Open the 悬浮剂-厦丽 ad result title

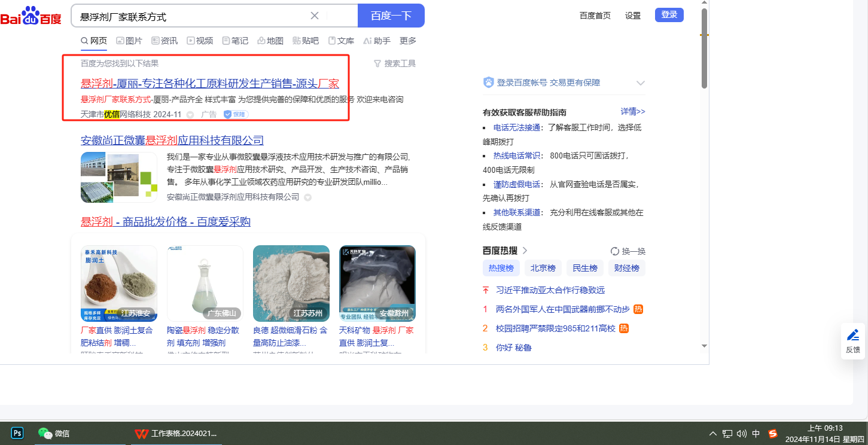pyautogui.click(x=210, y=83)
